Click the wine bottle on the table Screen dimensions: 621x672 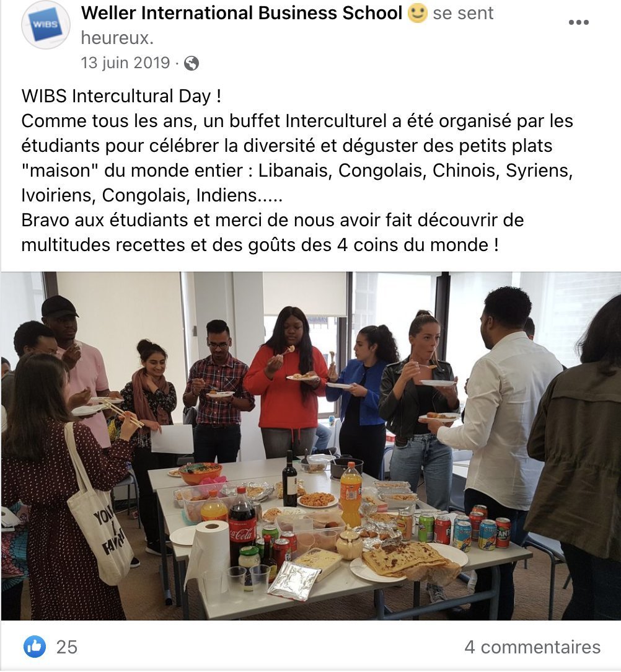point(289,480)
